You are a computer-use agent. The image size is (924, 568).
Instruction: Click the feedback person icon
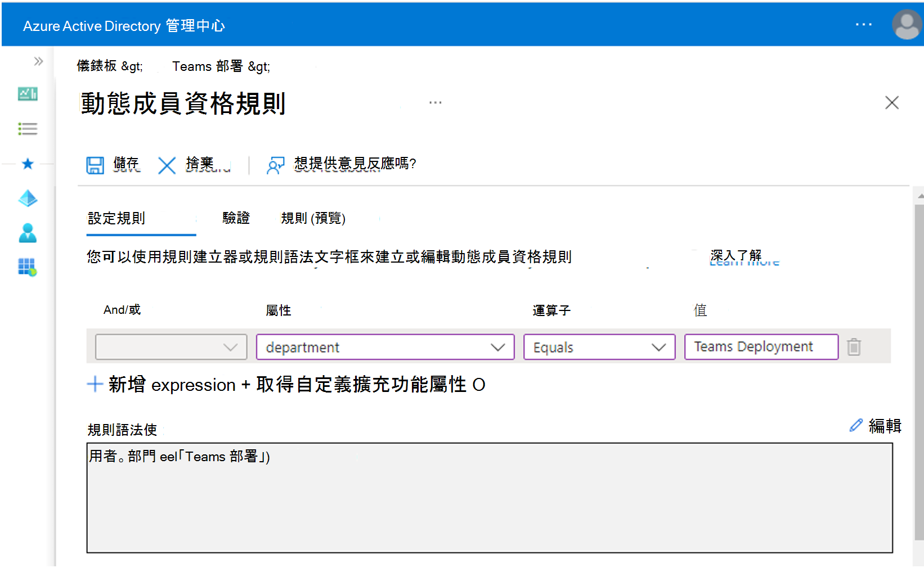pyautogui.click(x=275, y=165)
